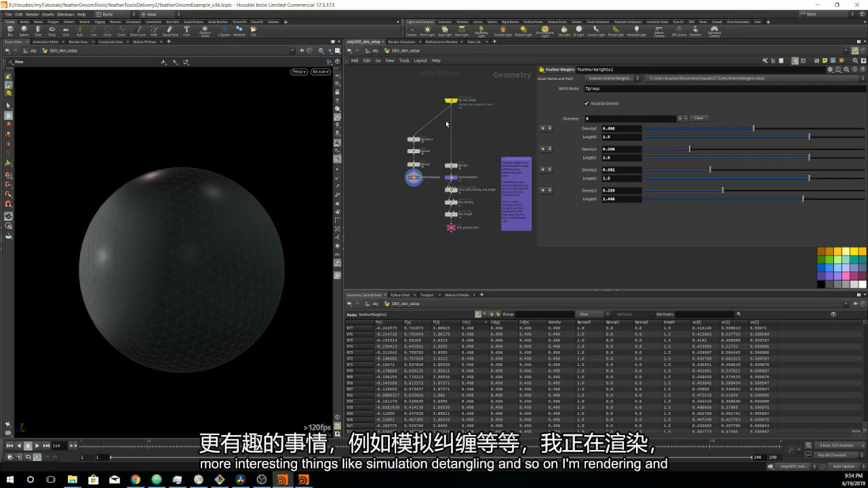Screen dimensions: 868x488
Task: Click the parameter pane gear icon
Action: pos(830,69)
